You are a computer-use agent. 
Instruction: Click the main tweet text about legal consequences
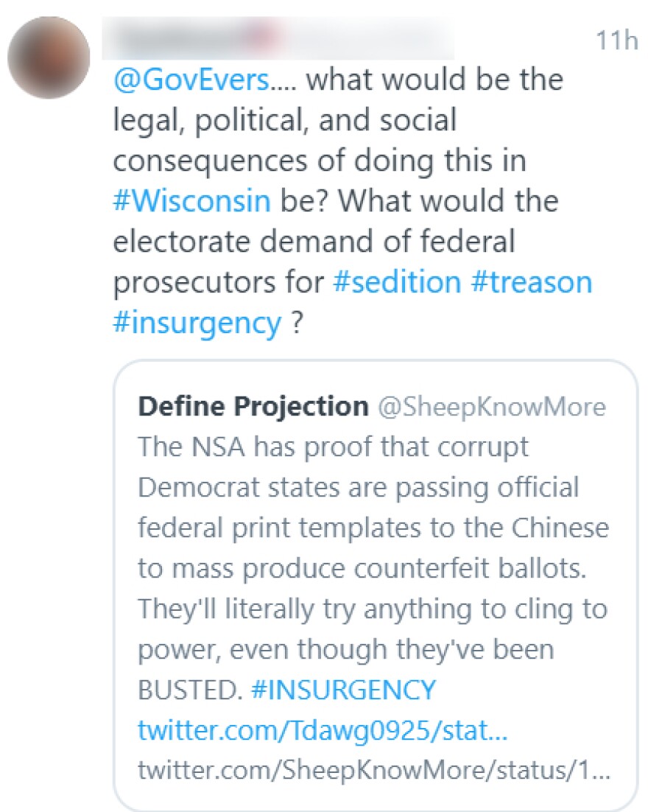[285, 120]
